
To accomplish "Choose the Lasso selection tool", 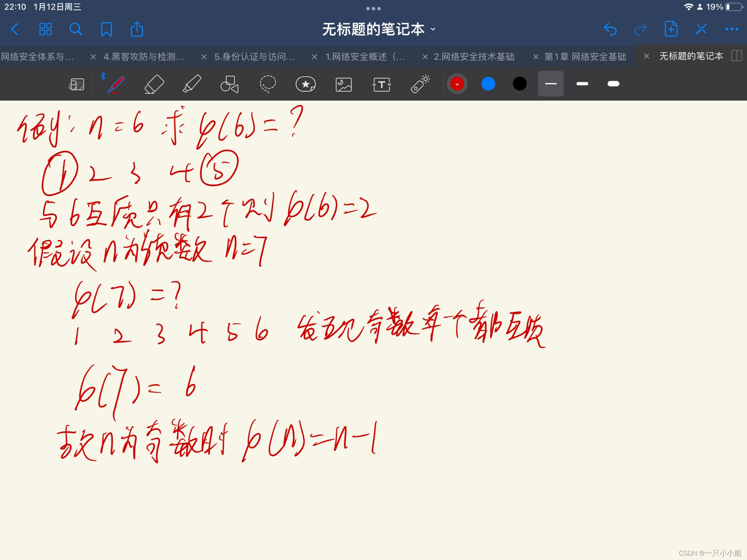I will click(268, 84).
